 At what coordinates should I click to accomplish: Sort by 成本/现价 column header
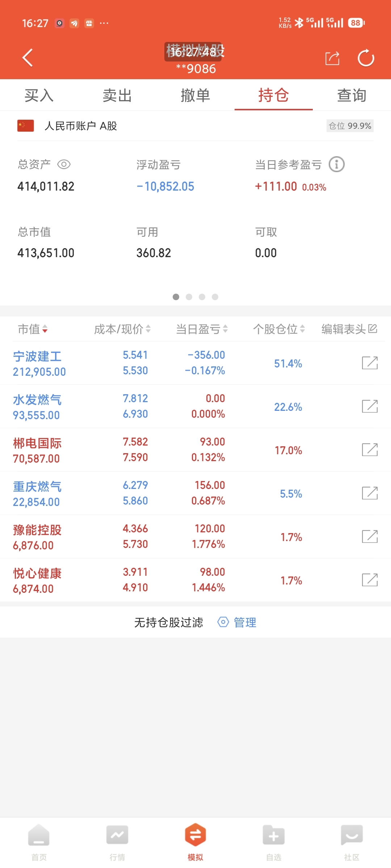pyautogui.click(x=122, y=329)
